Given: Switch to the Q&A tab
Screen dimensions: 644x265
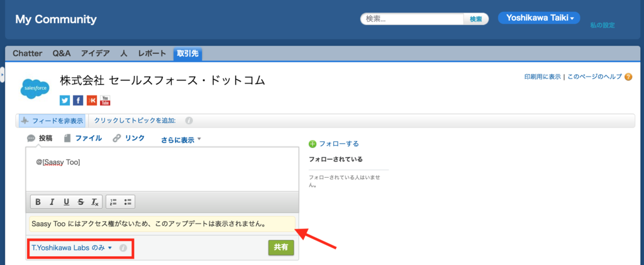Looking at the screenshot, I should (62, 53).
